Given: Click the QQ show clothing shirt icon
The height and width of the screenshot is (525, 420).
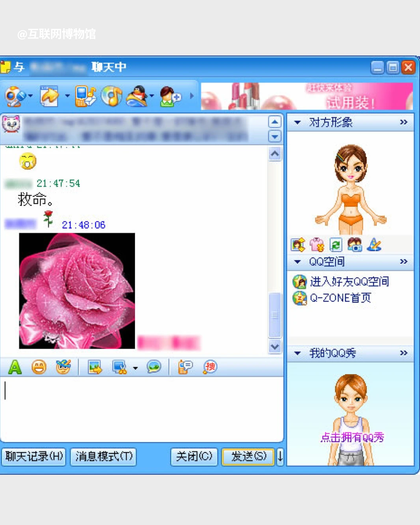Looking at the screenshot, I should [317, 245].
